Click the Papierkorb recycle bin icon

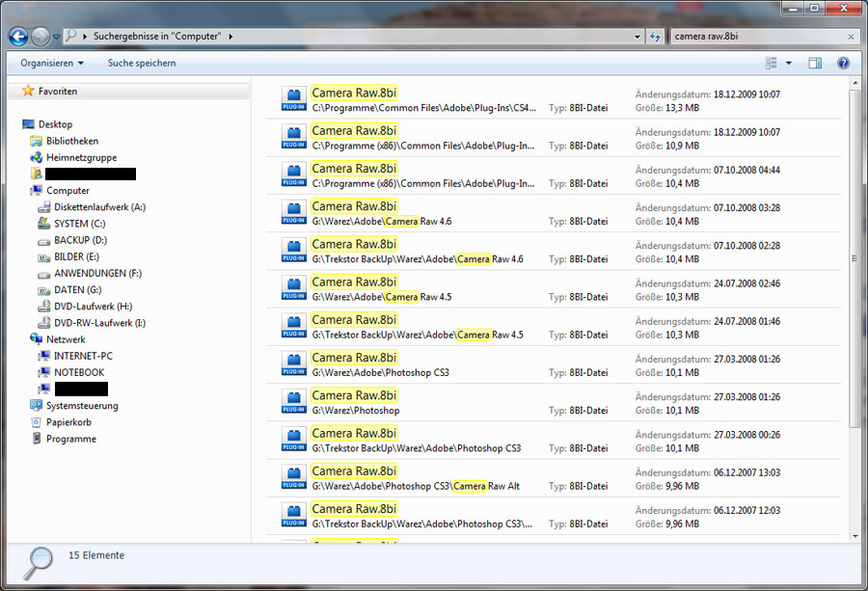36,422
